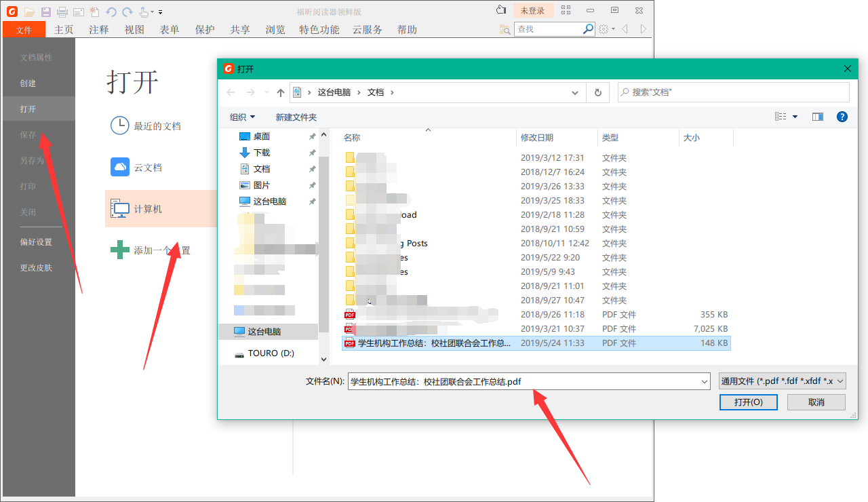Click the redo arrow icon

[127, 12]
